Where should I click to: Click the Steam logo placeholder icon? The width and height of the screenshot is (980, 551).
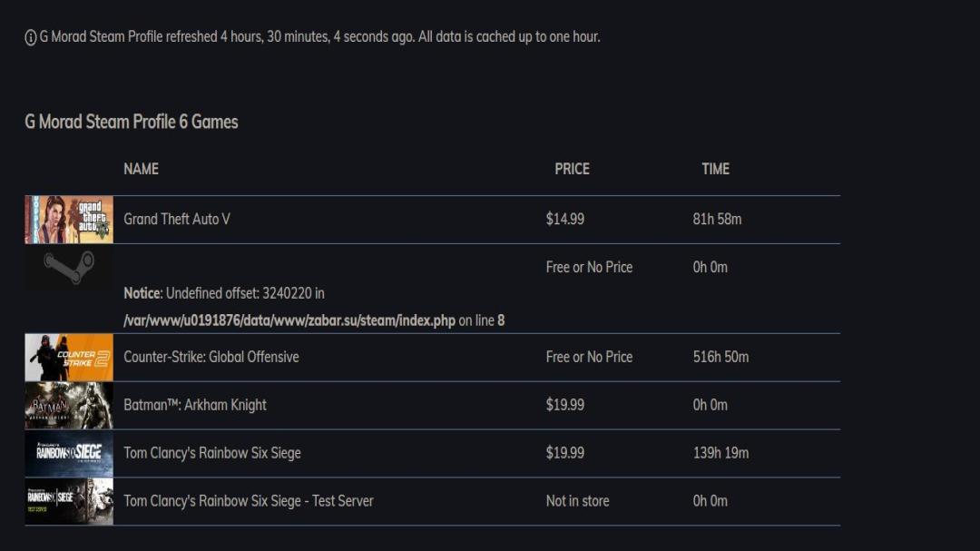coord(69,268)
